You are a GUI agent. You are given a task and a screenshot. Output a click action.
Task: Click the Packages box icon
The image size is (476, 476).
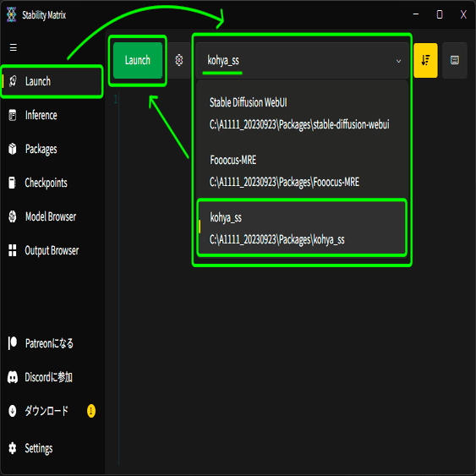pyautogui.click(x=13, y=149)
